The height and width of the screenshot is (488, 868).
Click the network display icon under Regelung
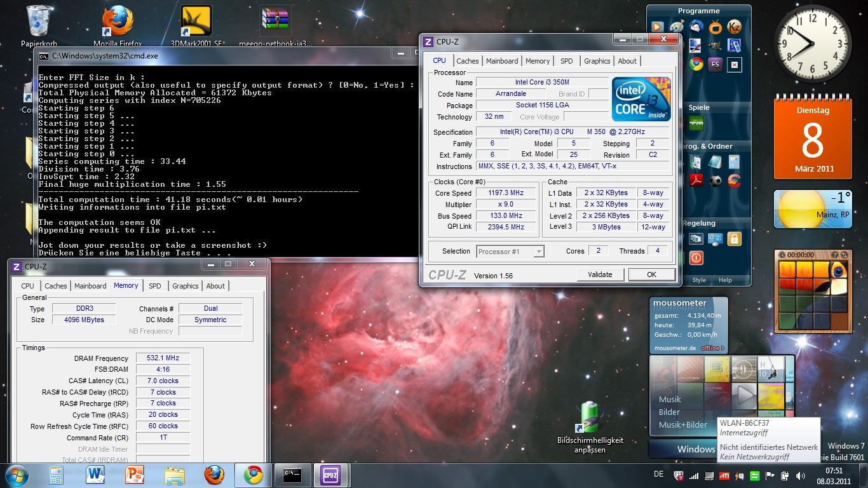[715, 239]
